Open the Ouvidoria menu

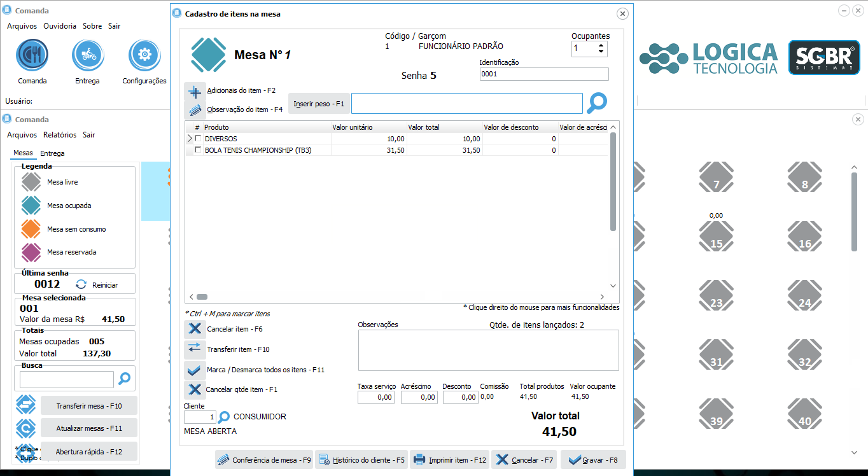(x=60, y=26)
